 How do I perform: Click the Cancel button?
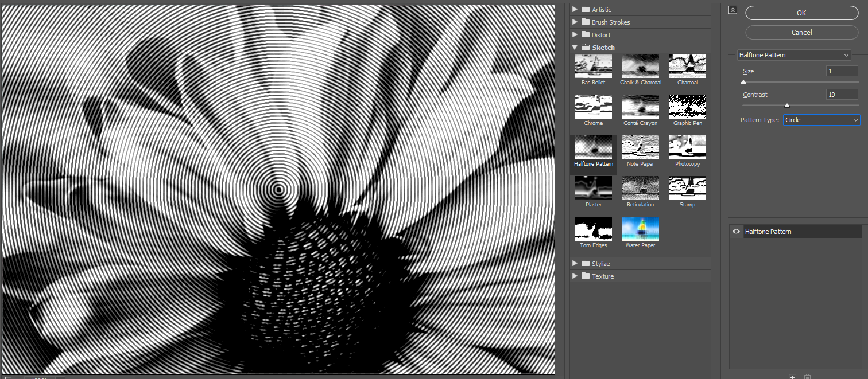click(801, 33)
